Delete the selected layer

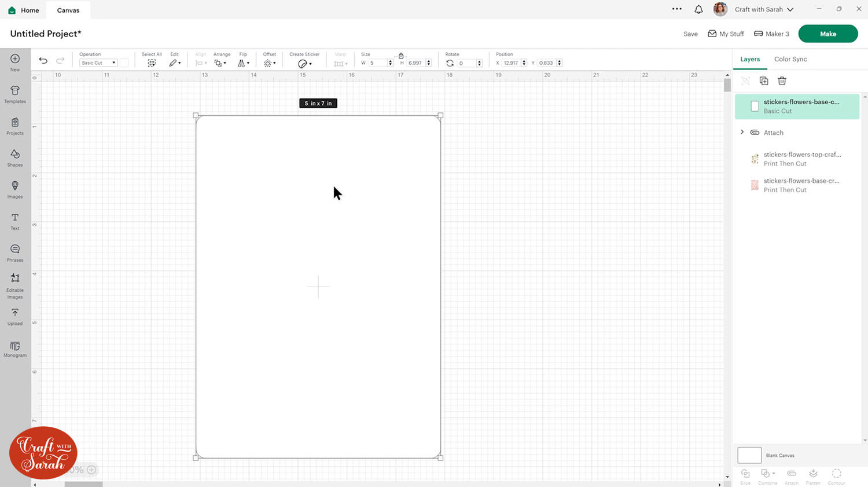(782, 81)
